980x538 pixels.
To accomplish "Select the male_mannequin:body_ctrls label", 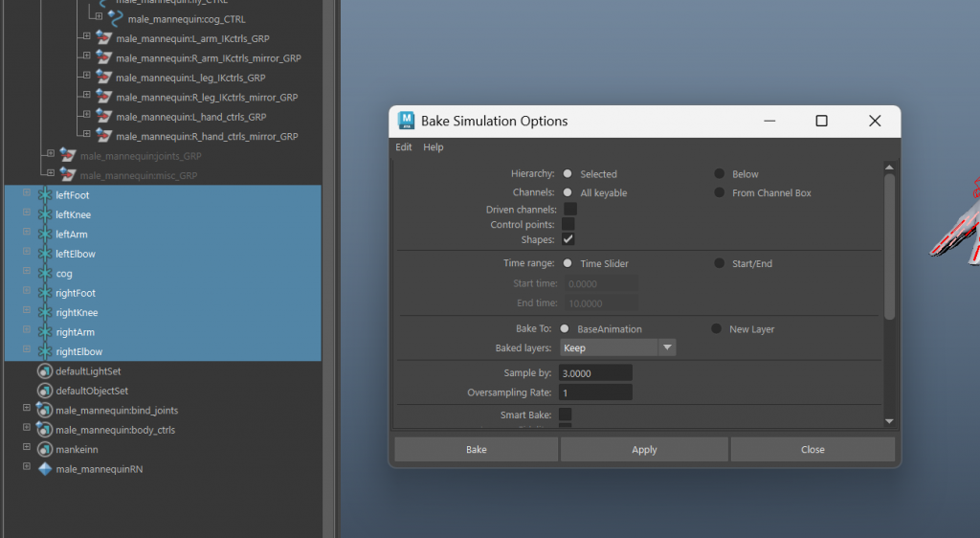I will point(115,430).
